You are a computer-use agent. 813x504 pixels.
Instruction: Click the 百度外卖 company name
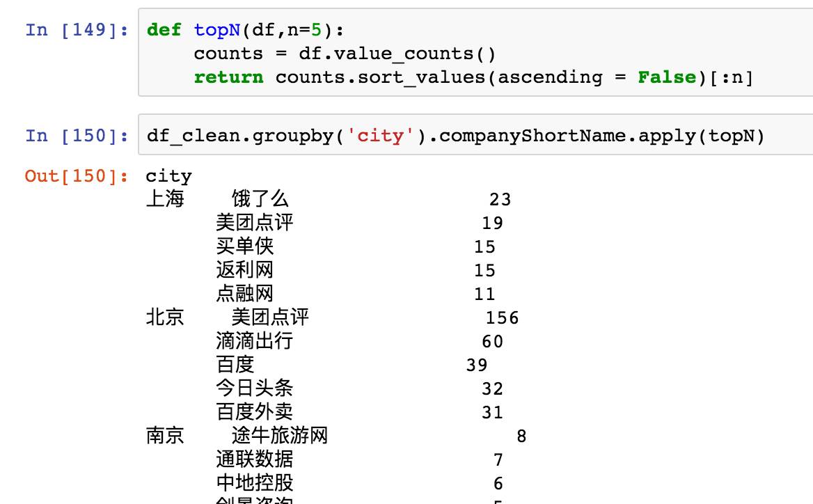[255, 412]
